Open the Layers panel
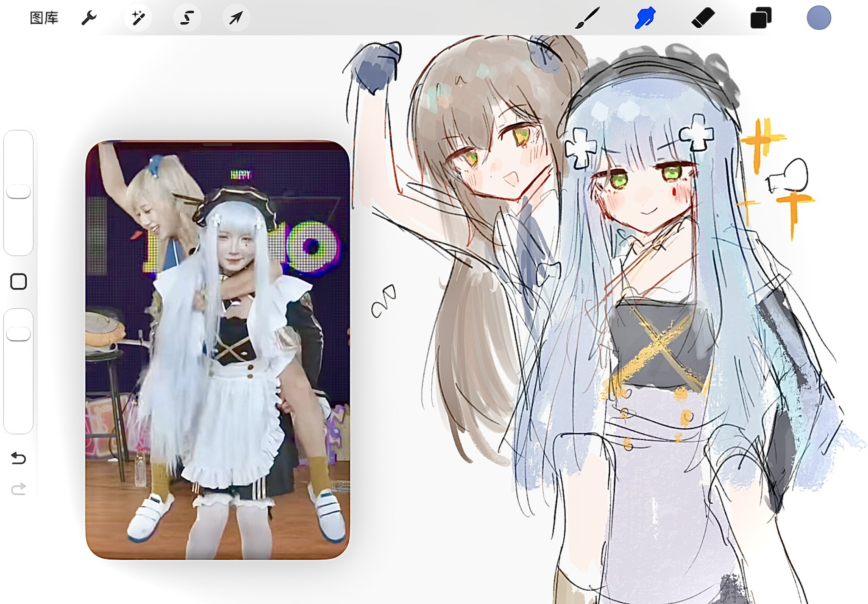 pyautogui.click(x=761, y=18)
